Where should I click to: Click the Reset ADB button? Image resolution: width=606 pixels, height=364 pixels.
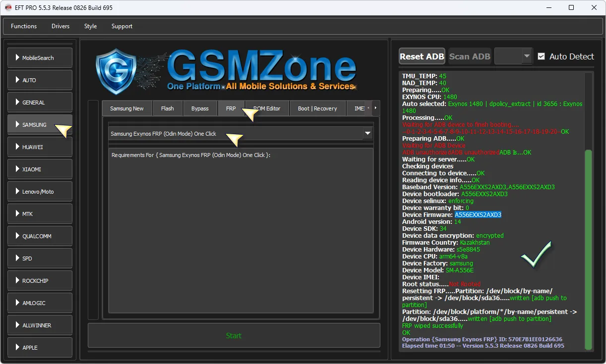coord(422,56)
